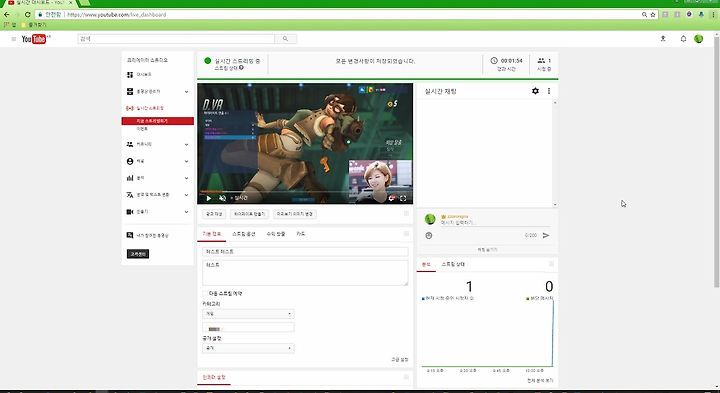Click the elapsed time clock icon
Image resolution: width=720 pixels, height=393 pixels.
(494, 61)
